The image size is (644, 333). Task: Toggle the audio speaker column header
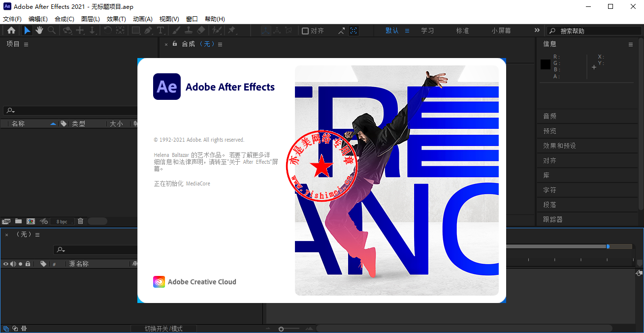pos(13,264)
